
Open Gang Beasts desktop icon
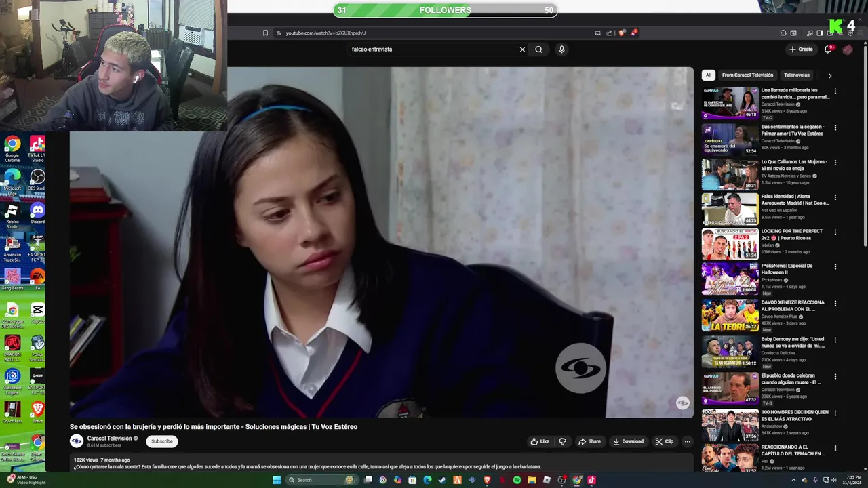[12, 279]
